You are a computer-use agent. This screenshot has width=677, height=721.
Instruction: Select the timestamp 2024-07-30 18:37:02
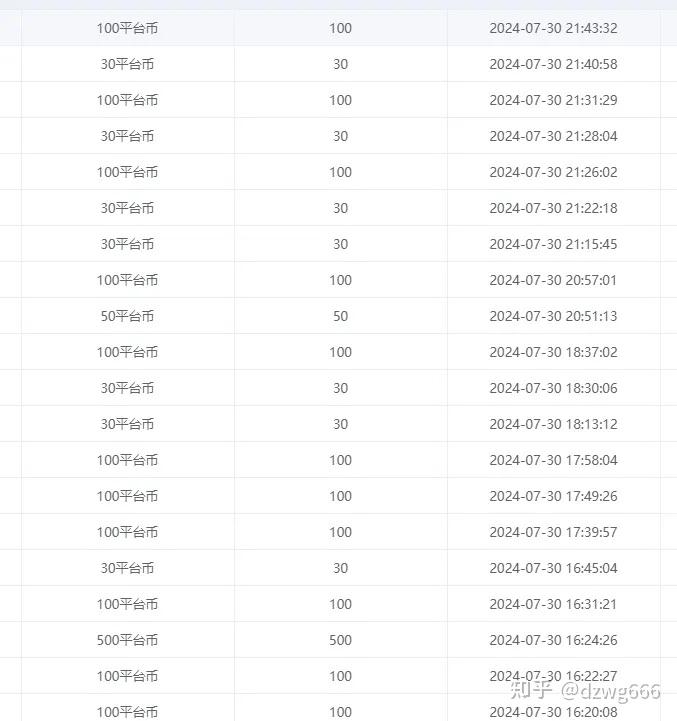(x=553, y=352)
